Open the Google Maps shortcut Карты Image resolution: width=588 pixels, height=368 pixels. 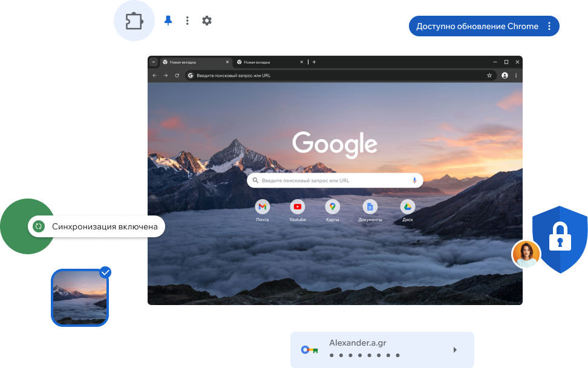coord(332,207)
